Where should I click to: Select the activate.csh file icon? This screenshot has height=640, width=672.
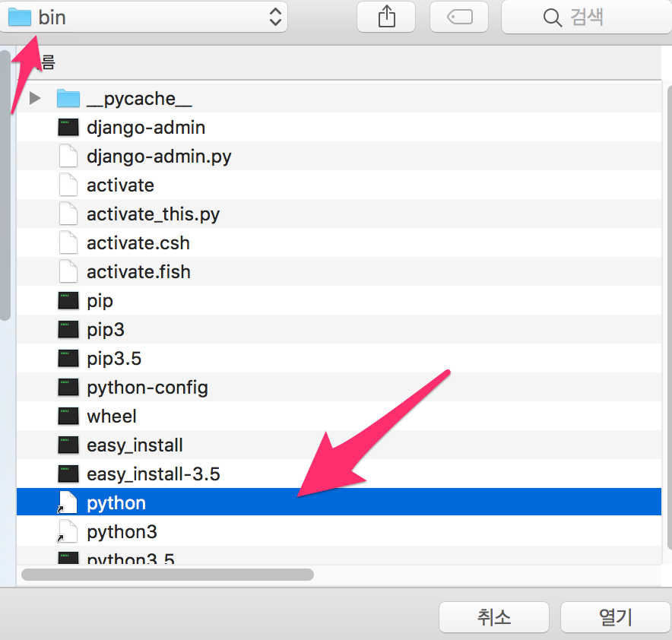(x=68, y=242)
